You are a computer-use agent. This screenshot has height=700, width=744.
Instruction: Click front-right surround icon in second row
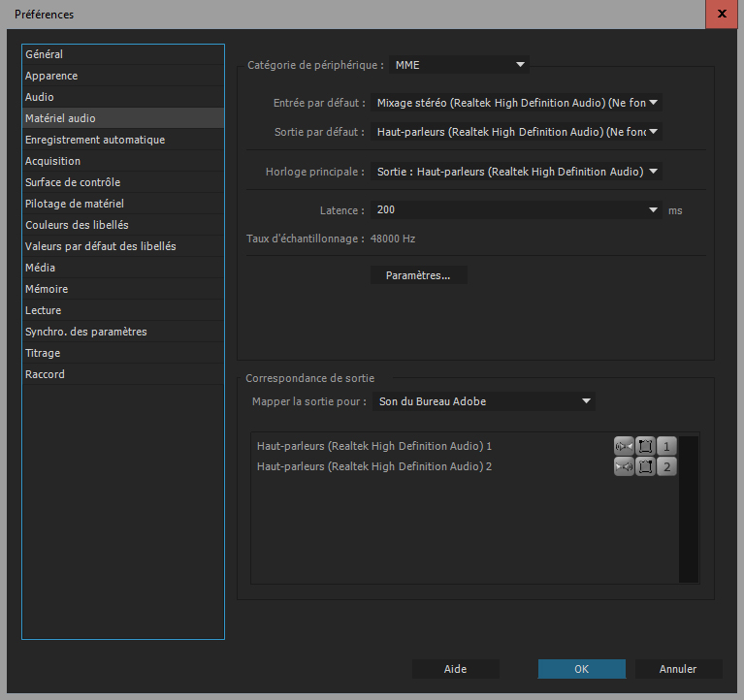coord(645,467)
